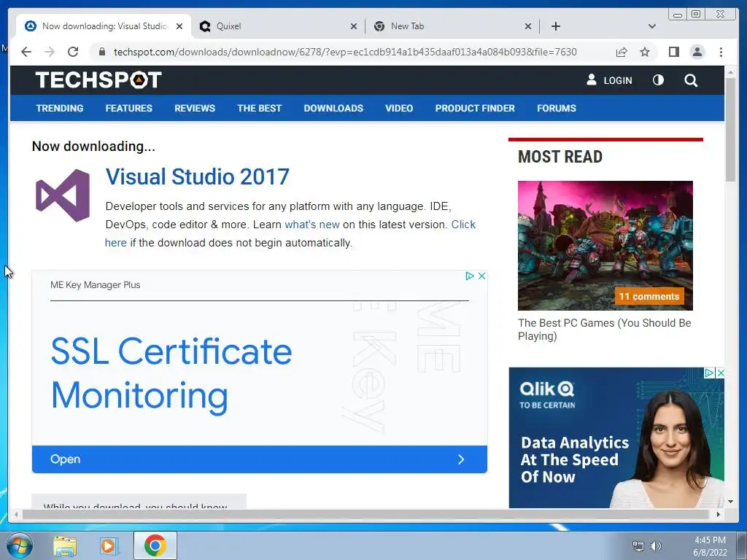Click the Visual Studio purple logo
Viewport: 747px width, 560px height.
[x=63, y=195]
